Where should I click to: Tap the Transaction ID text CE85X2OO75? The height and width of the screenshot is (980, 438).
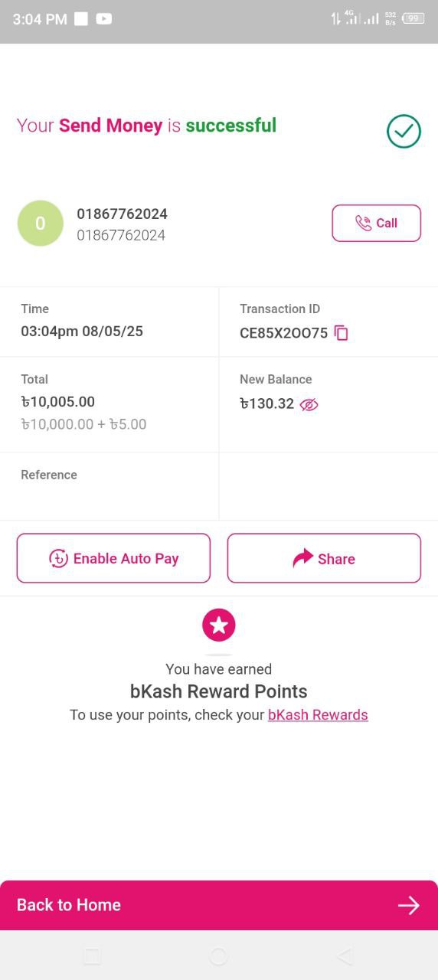[283, 333]
